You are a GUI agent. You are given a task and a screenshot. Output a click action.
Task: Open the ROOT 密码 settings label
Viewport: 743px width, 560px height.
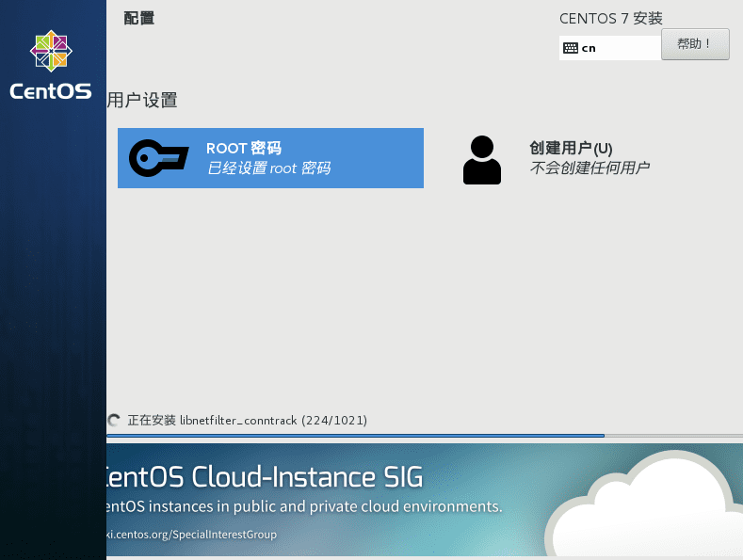coord(244,148)
